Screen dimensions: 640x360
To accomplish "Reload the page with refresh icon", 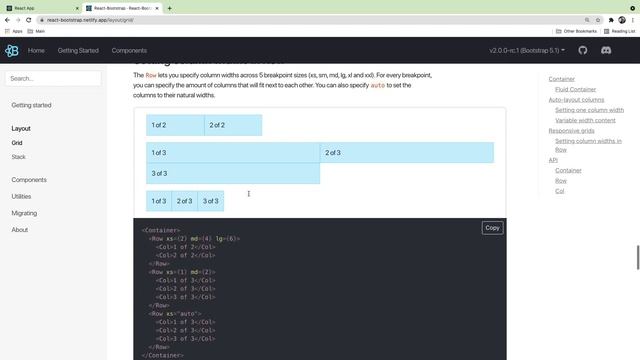I will click(29, 20).
